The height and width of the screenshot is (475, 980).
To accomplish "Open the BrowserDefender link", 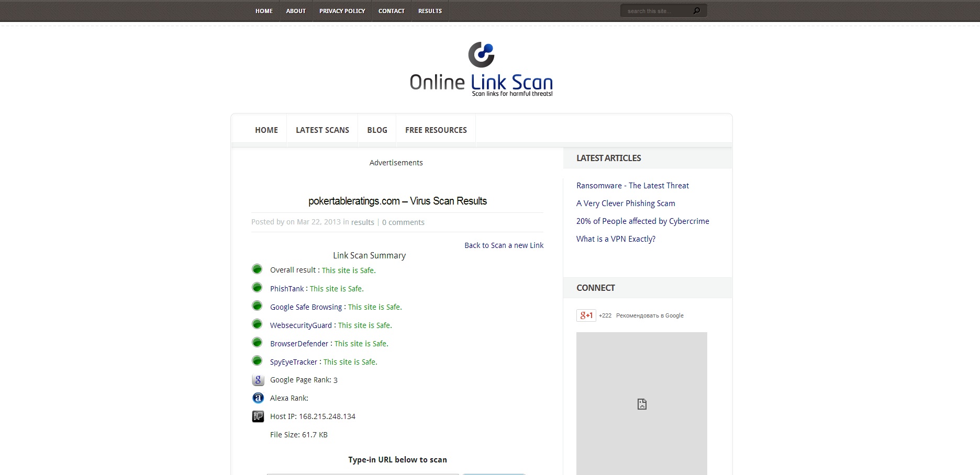I will click(x=299, y=344).
